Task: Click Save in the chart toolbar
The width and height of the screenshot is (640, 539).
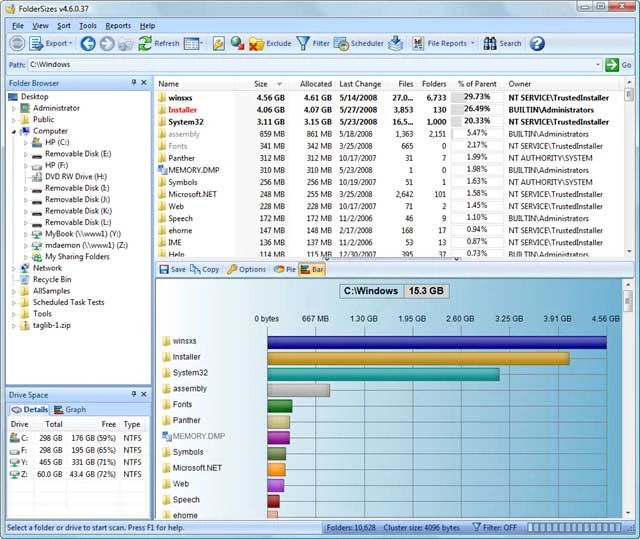Action: pyautogui.click(x=173, y=269)
